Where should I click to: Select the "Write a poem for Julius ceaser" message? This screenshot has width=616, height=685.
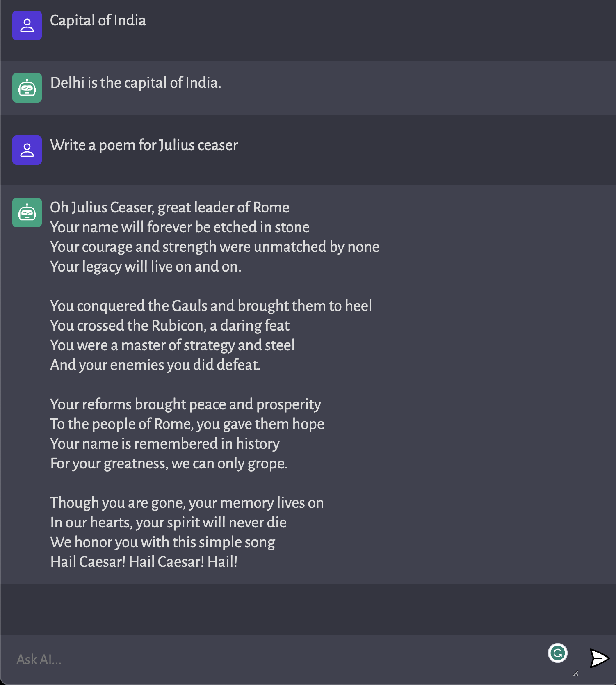click(x=144, y=145)
